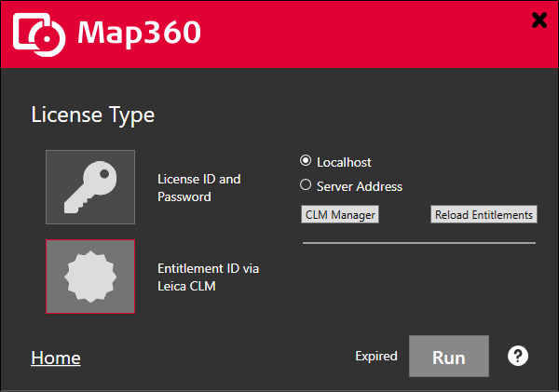Viewport: 559px width, 392px height.
Task: Select the Localhost radio button
Action: [306, 161]
